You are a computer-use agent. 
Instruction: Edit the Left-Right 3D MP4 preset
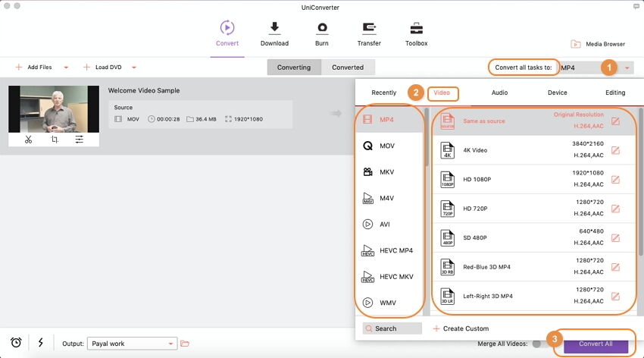(x=615, y=296)
